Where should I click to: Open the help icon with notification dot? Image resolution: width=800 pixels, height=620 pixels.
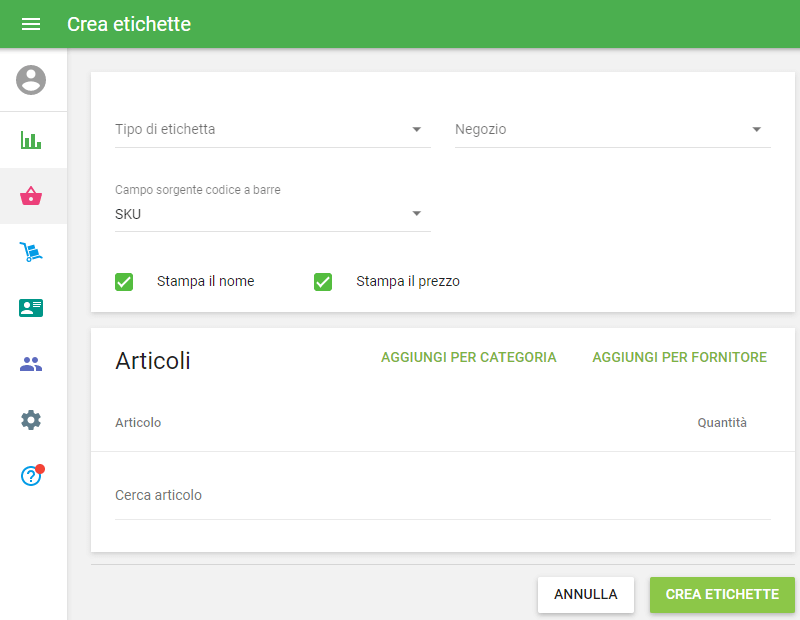click(x=31, y=476)
